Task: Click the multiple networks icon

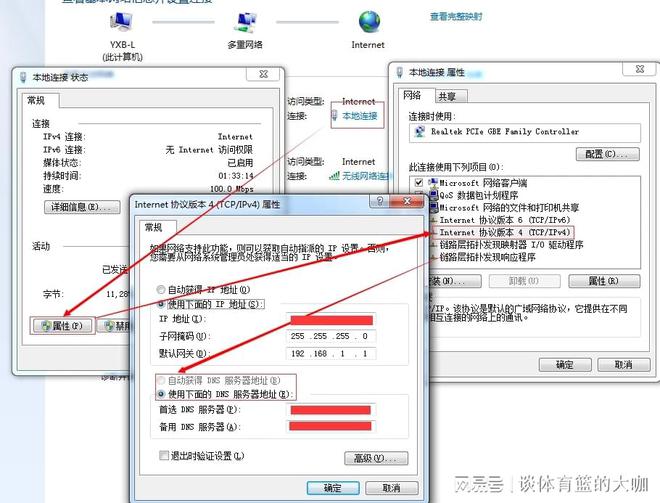Action: pos(246,22)
